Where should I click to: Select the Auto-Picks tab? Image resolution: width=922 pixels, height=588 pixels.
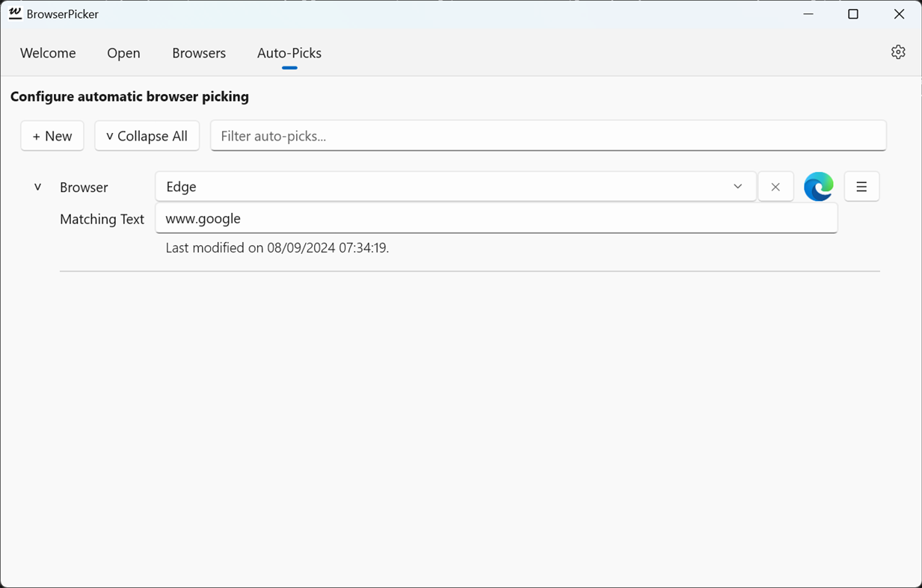pos(289,53)
